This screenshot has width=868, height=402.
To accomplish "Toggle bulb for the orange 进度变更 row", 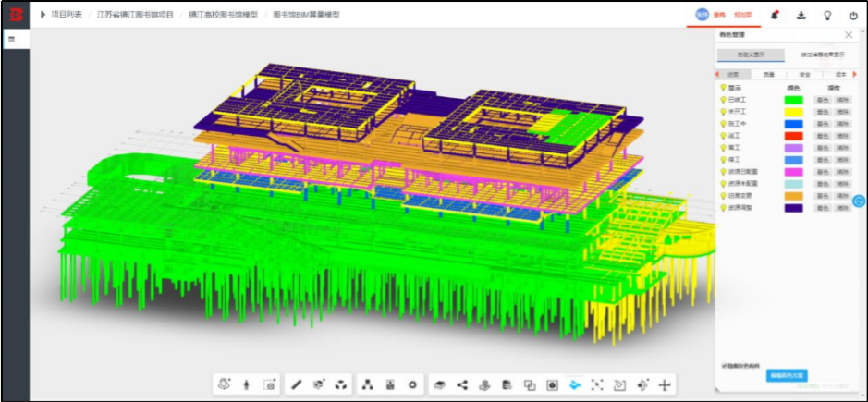I will click(x=723, y=196).
